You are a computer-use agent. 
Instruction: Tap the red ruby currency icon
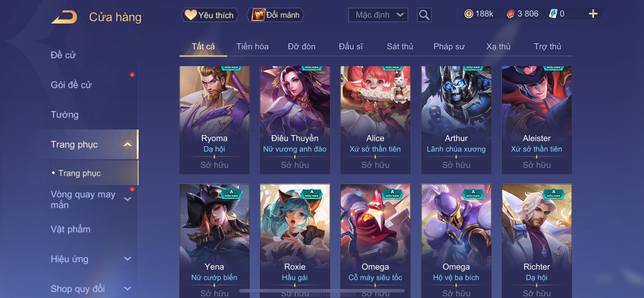510,13
